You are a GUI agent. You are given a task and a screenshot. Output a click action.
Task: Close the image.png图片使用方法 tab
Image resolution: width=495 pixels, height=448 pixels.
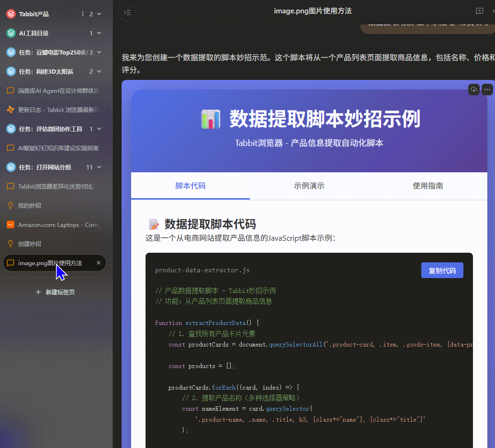point(99,263)
